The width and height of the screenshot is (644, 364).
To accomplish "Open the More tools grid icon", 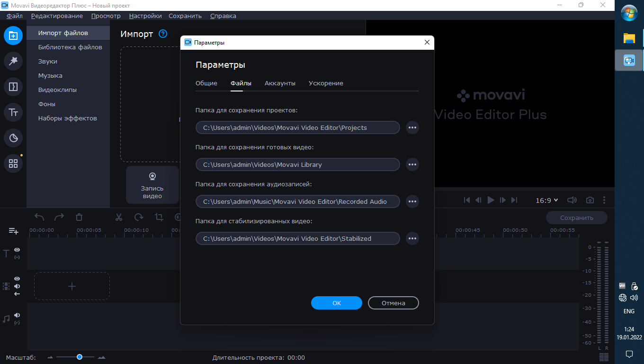I will coord(13,164).
